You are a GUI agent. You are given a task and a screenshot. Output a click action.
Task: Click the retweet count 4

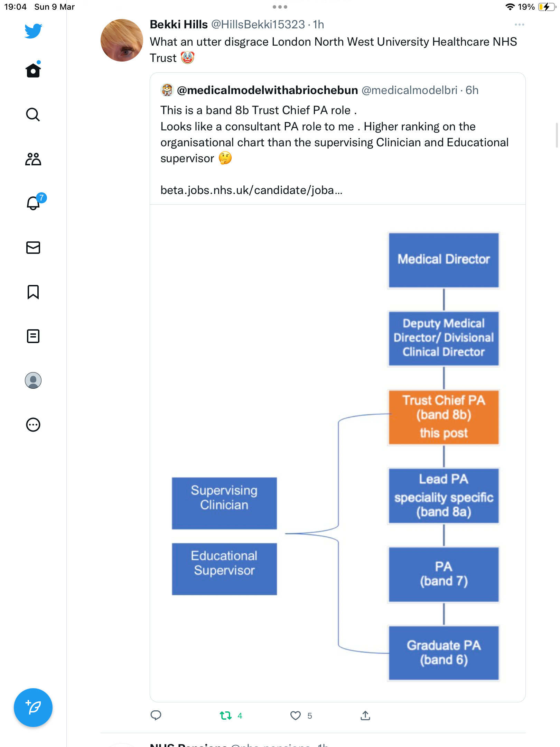click(240, 716)
